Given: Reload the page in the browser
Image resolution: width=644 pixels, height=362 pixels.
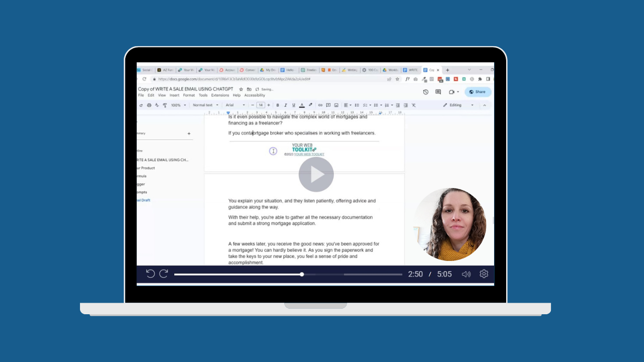Looking at the screenshot, I should (144, 79).
